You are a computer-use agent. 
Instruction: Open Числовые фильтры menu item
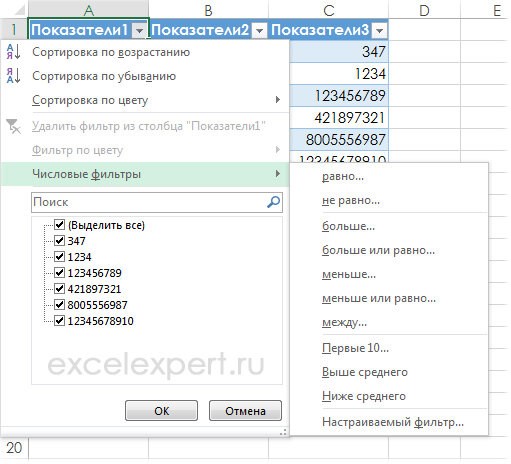[x=145, y=174]
